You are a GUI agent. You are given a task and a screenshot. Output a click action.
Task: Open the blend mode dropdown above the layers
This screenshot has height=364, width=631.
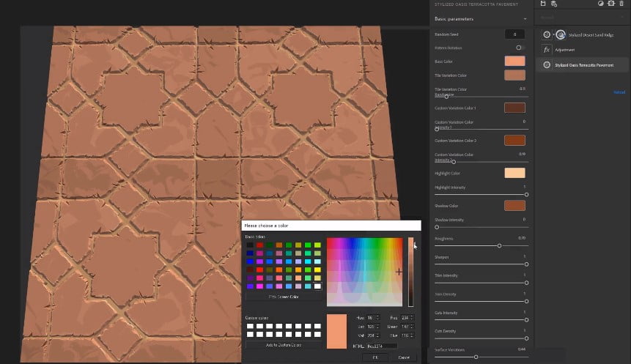tap(579, 18)
